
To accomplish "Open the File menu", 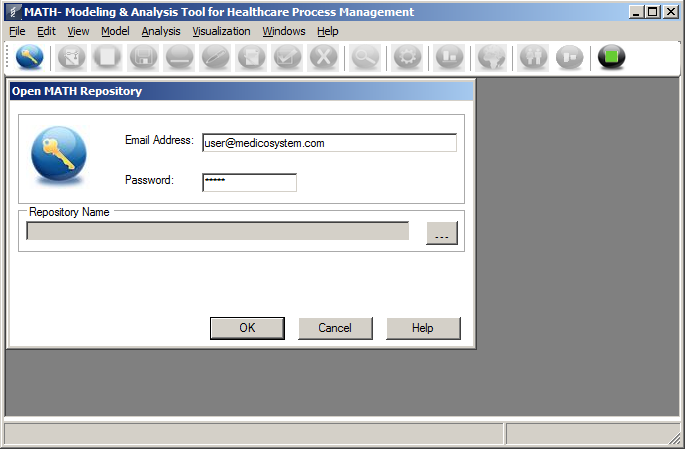I will [x=17, y=31].
